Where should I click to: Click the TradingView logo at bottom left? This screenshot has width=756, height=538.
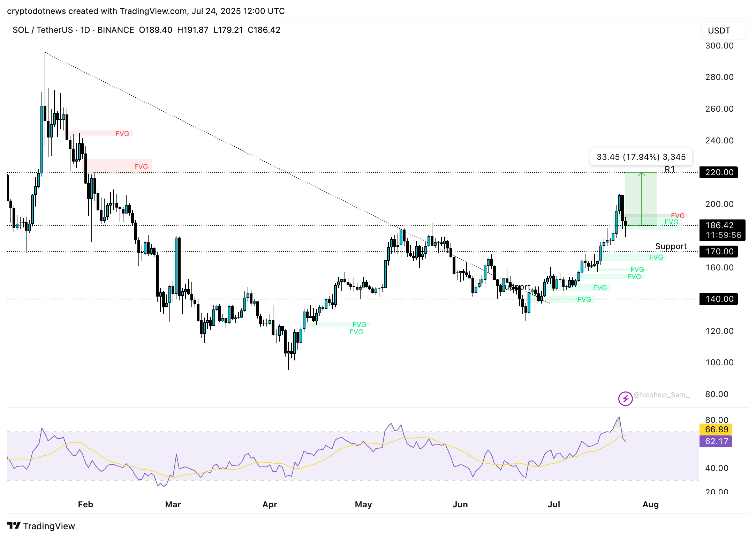point(41,526)
